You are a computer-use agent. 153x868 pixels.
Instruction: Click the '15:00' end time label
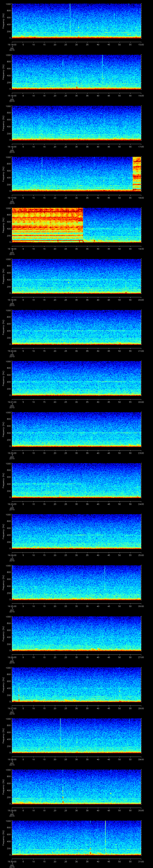click(x=141, y=44)
